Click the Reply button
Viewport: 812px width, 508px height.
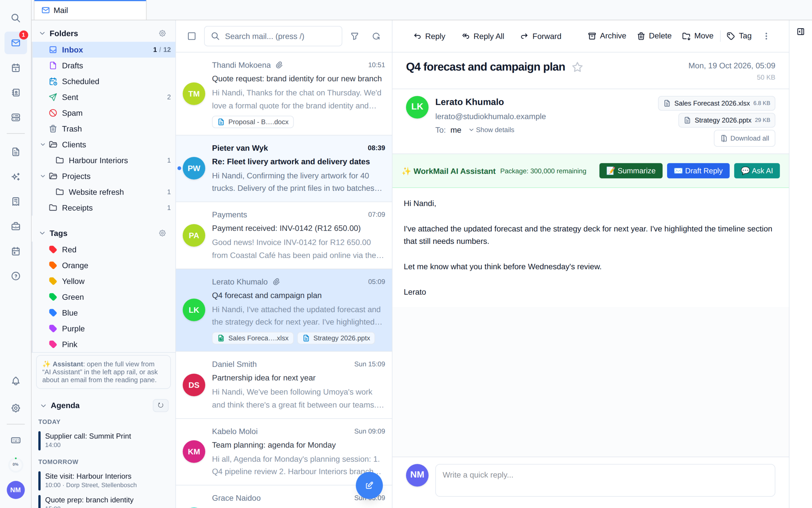point(429,36)
